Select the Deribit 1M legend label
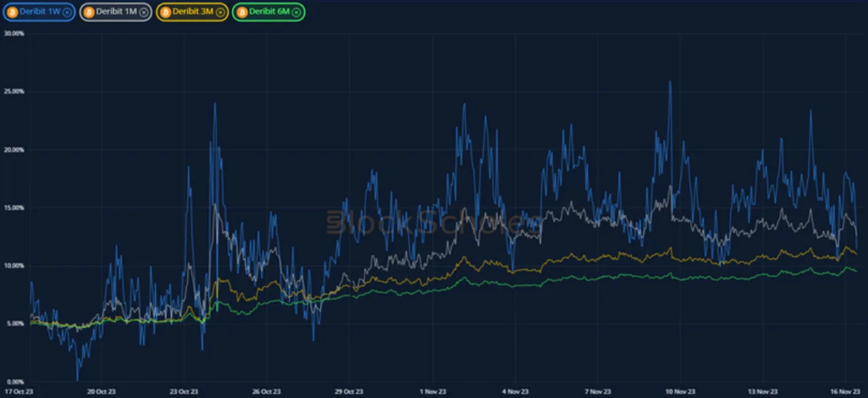The height and width of the screenshot is (398, 868). (x=117, y=12)
